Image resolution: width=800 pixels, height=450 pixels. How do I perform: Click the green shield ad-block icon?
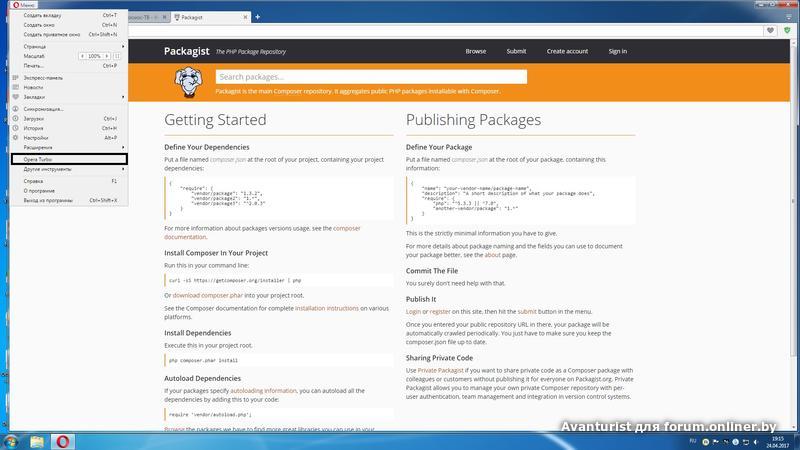click(787, 31)
